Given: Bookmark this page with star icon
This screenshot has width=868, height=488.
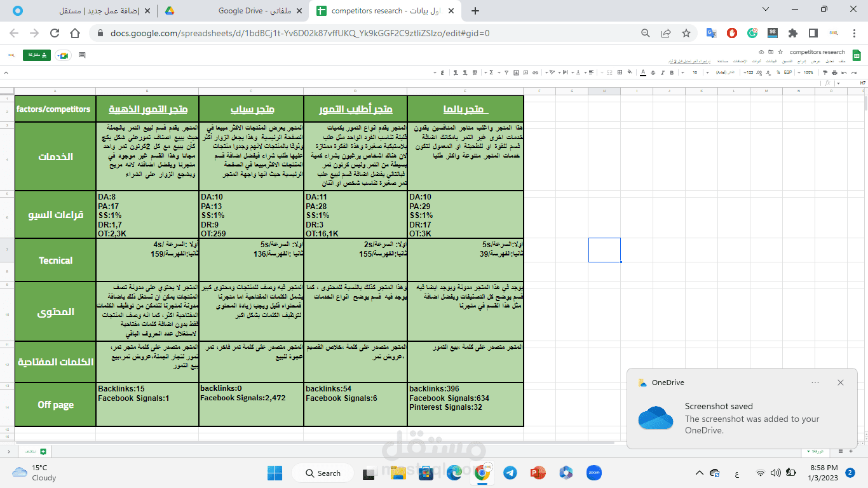Looking at the screenshot, I should (686, 33).
